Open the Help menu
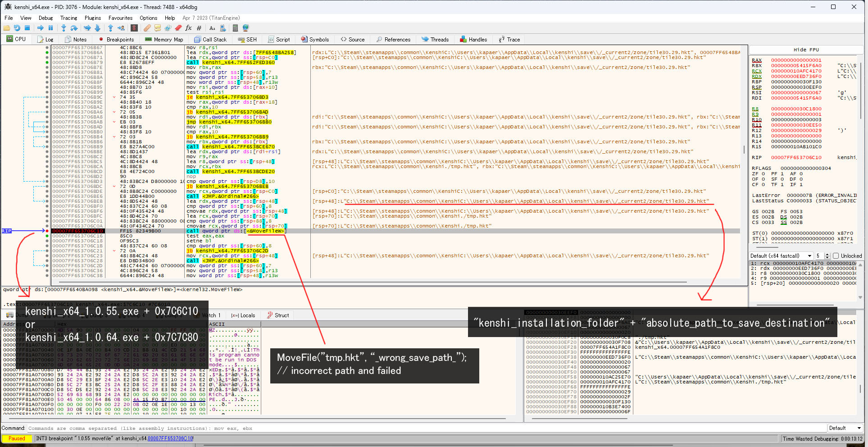This screenshot has height=447, width=868. (x=170, y=18)
